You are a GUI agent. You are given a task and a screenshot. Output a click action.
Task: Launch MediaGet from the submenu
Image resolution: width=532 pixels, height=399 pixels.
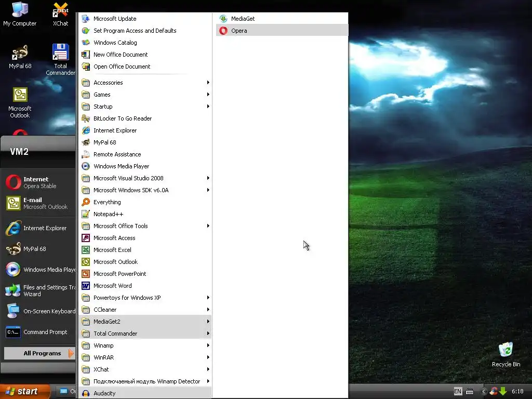pos(282,19)
